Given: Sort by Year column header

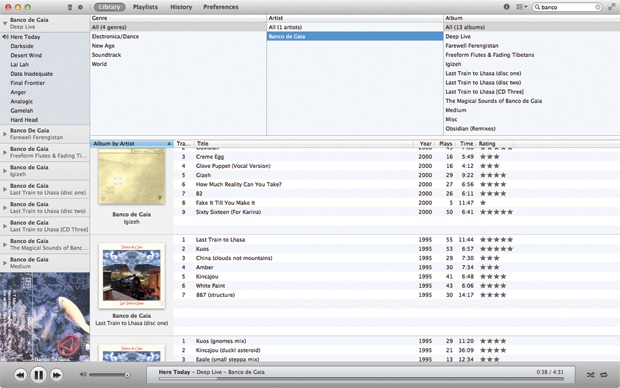Looking at the screenshot, I should pyautogui.click(x=424, y=144).
